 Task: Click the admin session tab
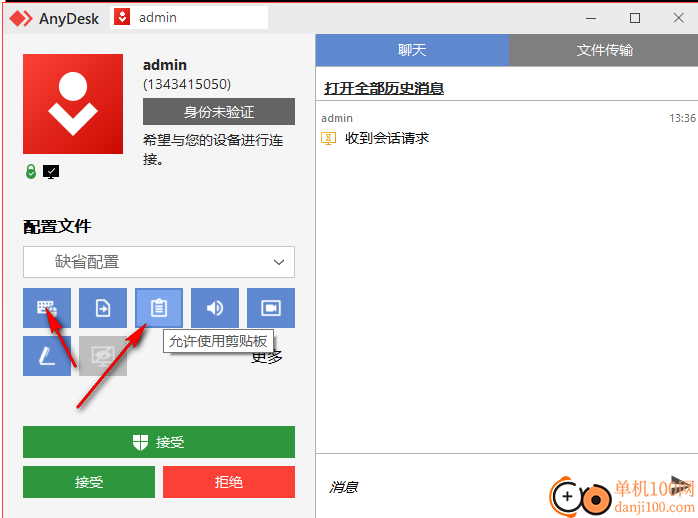click(189, 18)
